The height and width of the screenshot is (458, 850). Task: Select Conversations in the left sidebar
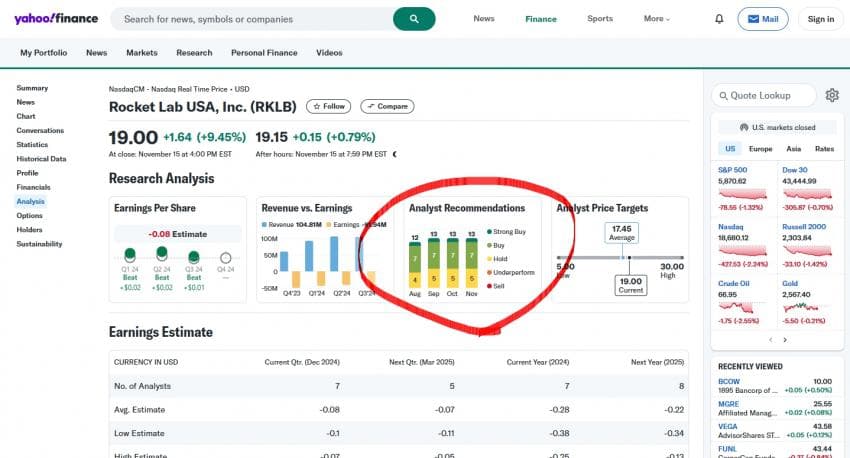40,131
